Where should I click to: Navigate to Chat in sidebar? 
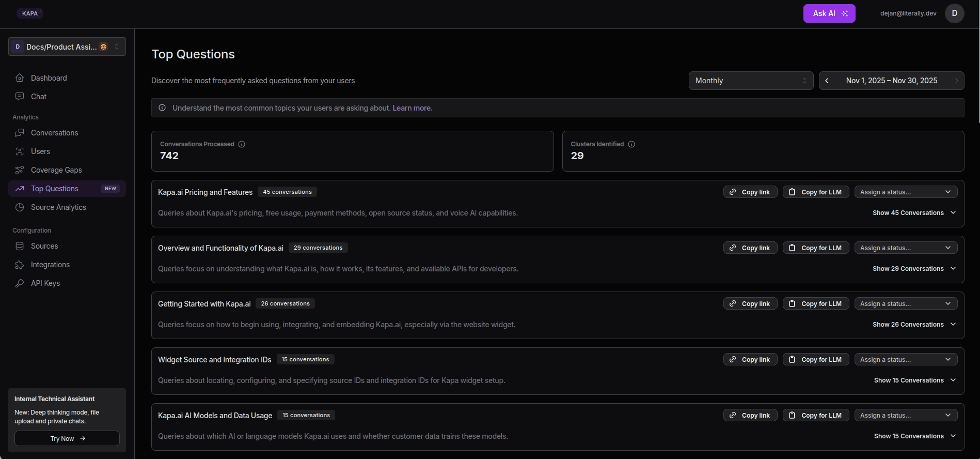pyautogui.click(x=67, y=97)
